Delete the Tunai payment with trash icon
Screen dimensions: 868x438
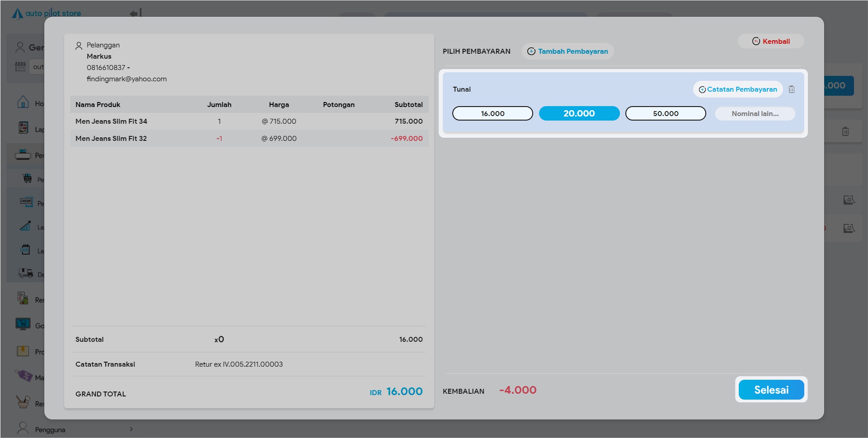click(x=791, y=89)
